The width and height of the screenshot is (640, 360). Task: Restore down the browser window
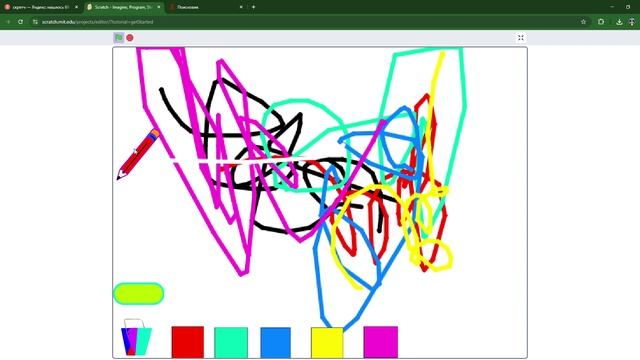tap(628, 7)
